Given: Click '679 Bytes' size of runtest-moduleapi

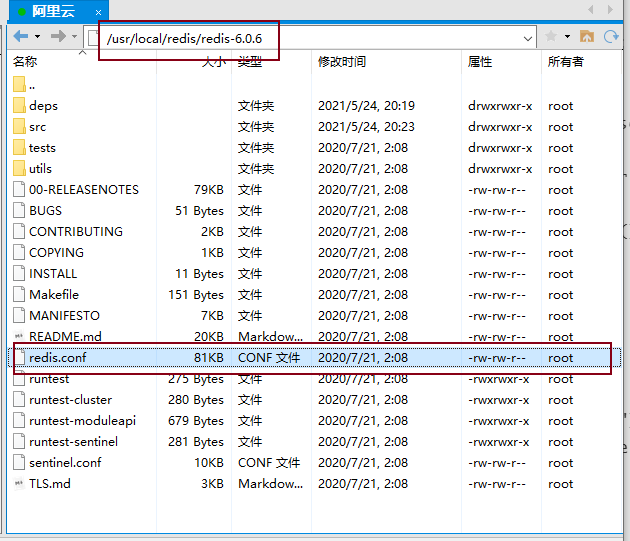Looking at the screenshot, I should pyautogui.click(x=196, y=421).
